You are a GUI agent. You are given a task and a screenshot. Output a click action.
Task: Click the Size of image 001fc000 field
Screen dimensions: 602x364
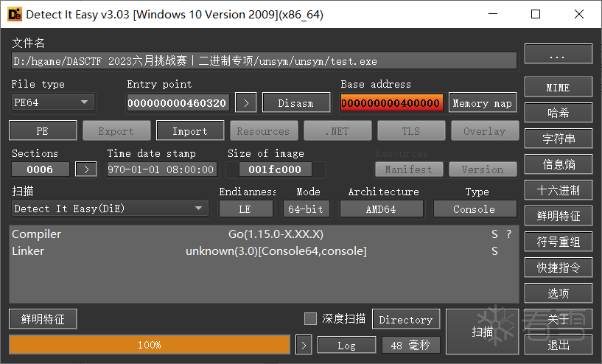click(x=276, y=169)
